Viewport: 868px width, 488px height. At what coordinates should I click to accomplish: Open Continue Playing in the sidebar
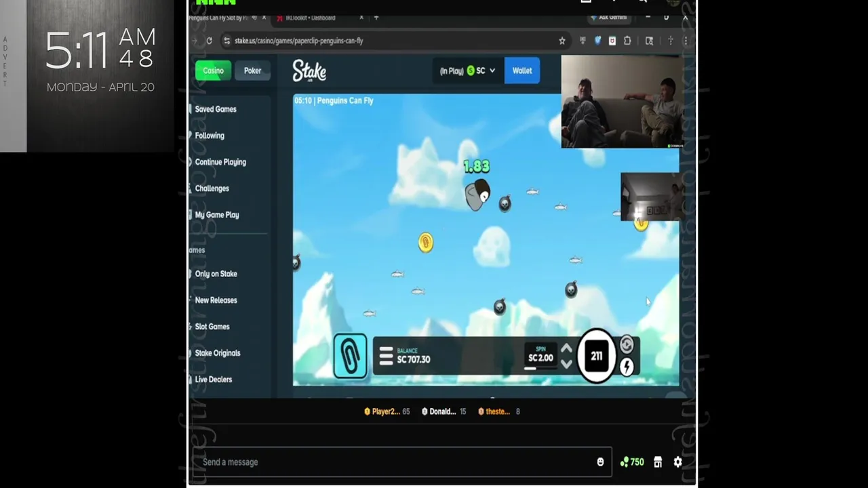pyautogui.click(x=220, y=162)
